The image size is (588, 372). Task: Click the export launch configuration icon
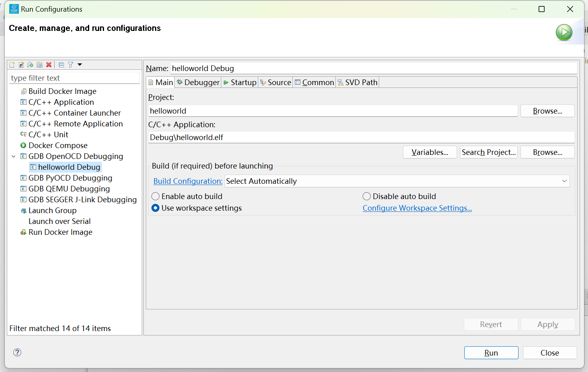(30, 65)
